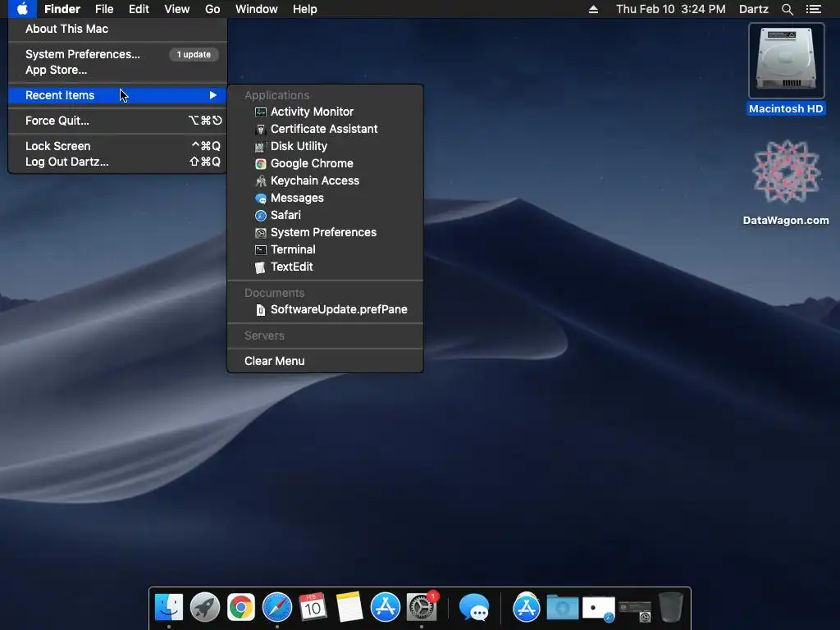Open System Preferences in the Dock
Viewport: 840px width, 630px height.
pyautogui.click(x=422, y=608)
